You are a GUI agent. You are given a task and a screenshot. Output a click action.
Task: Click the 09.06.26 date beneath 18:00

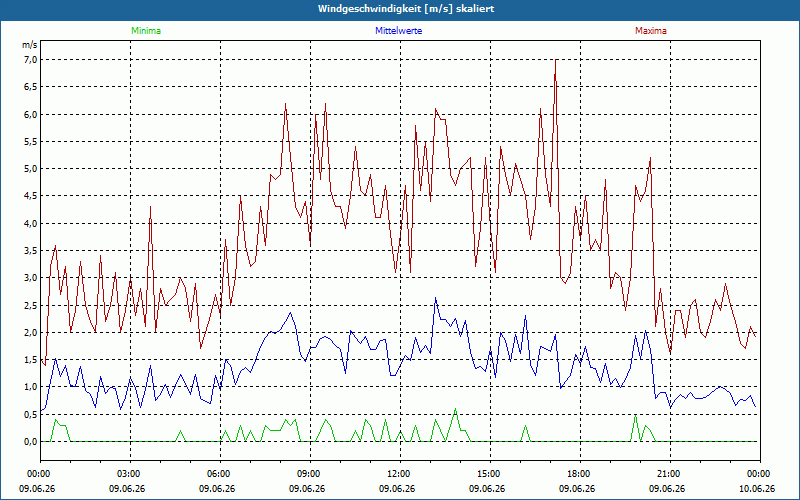(577, 488)
